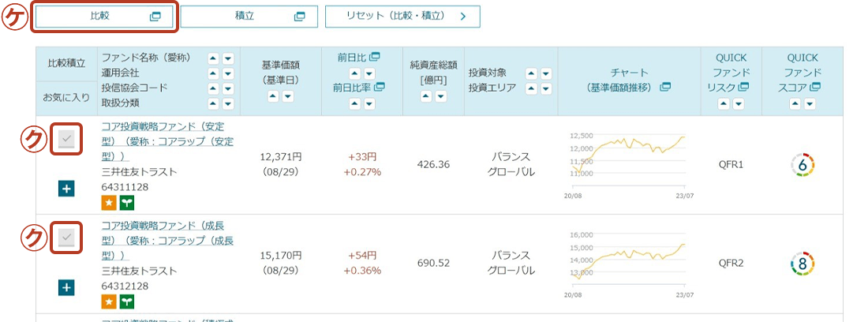
Task: Click green sprout icon in 成長型 row
Action: 127,301
